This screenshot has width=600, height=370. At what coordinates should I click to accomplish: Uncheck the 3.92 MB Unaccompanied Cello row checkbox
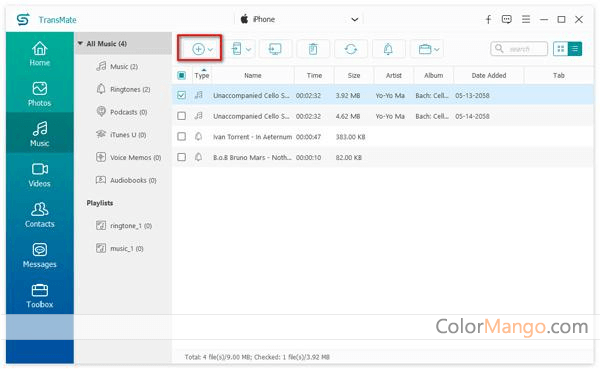(181, 95)
